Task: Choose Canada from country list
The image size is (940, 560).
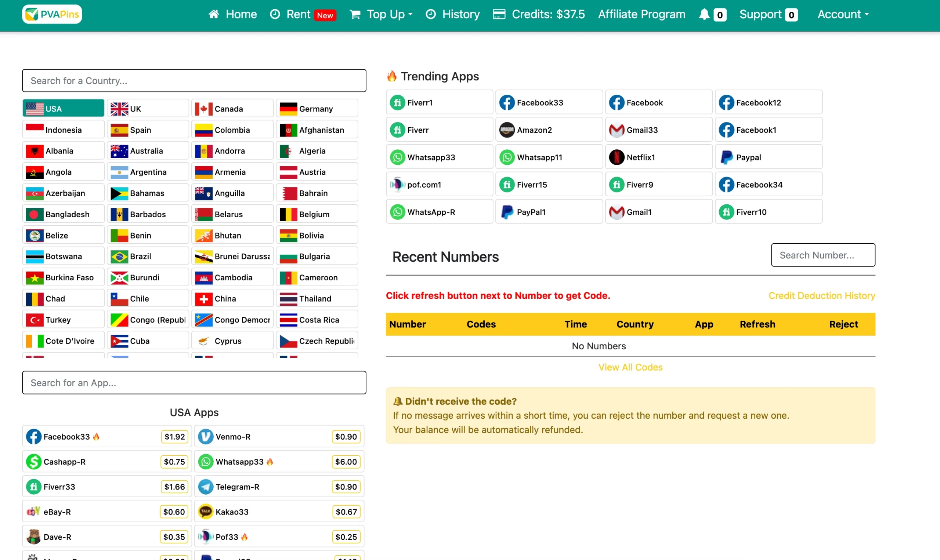Action: [x=232, y=108]
